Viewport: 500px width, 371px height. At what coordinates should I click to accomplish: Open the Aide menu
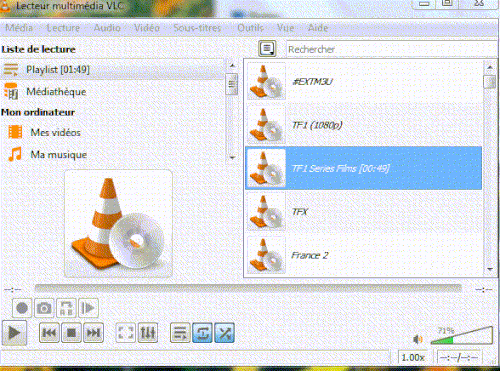(x=318, y=28)
